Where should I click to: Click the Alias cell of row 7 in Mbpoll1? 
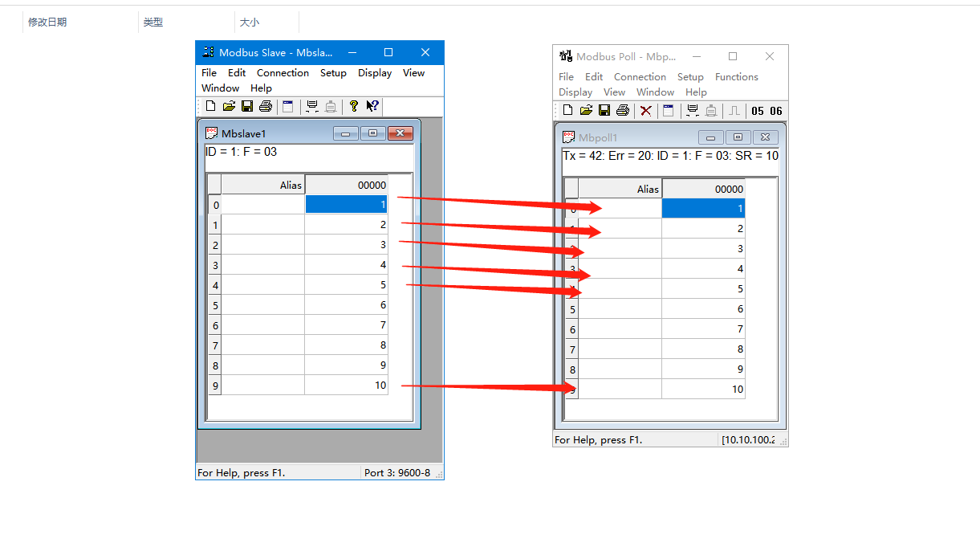pyautogui.click(x=620, y=349)
